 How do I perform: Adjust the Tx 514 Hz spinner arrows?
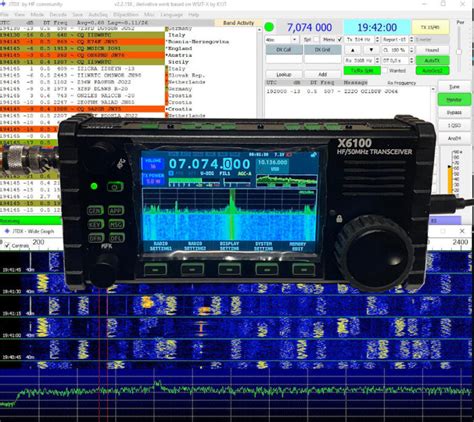click(377, 39)
